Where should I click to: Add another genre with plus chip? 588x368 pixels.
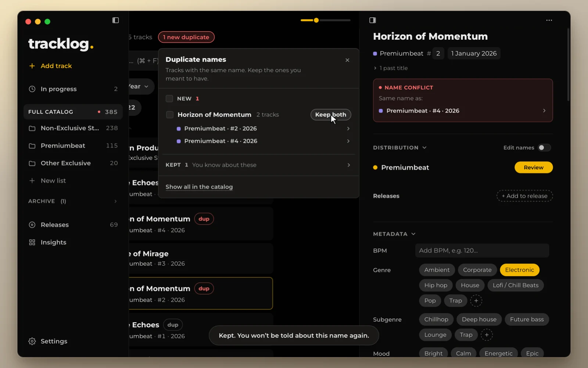click(476, 301)
